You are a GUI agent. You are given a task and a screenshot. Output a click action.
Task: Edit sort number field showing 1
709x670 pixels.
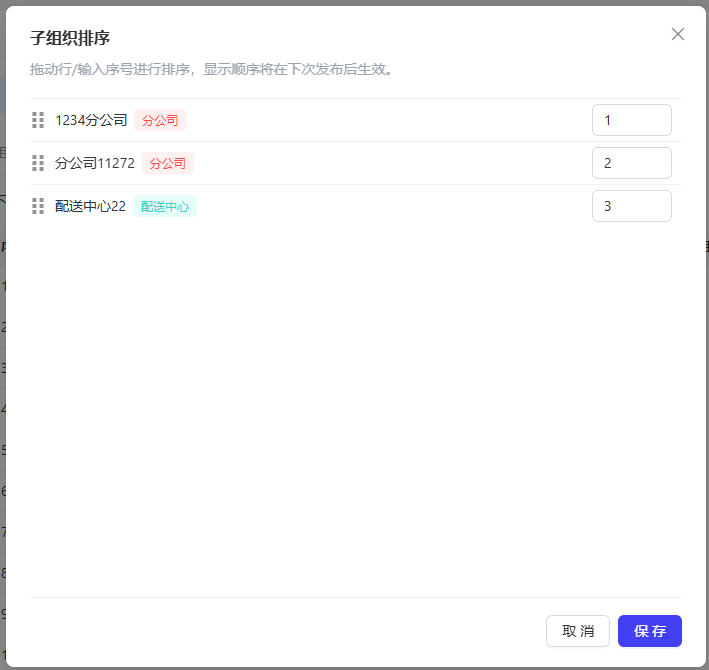click(x=632, y=120)
